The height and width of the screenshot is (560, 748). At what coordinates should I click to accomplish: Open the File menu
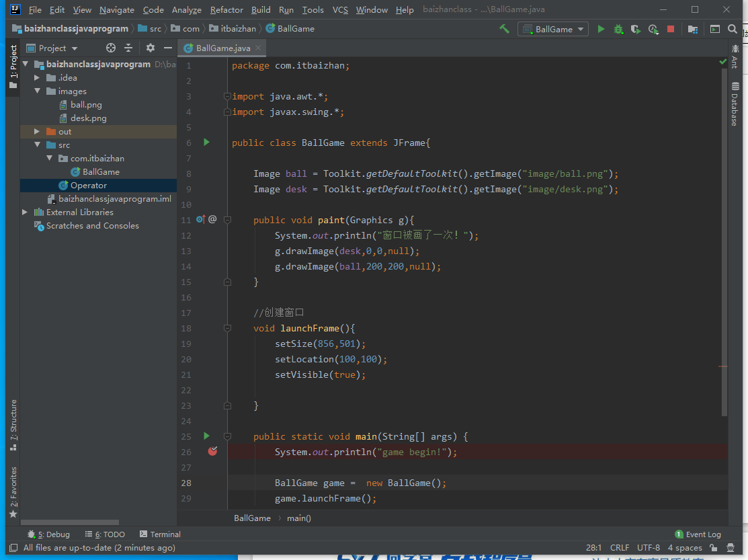pyautogui.click(x=35, y=9)
